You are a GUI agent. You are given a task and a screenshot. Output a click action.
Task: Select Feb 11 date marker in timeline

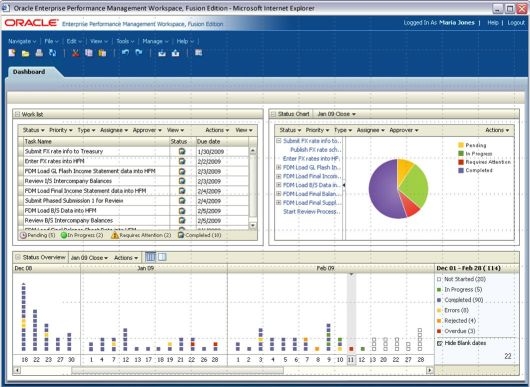tap(351, 360)
